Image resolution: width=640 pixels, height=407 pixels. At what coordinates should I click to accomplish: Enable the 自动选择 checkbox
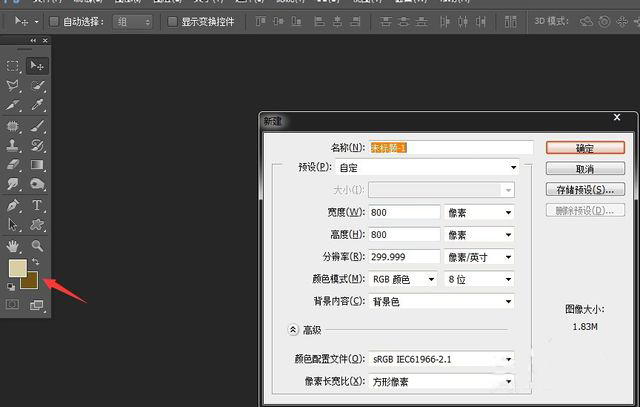click(56, 21)
